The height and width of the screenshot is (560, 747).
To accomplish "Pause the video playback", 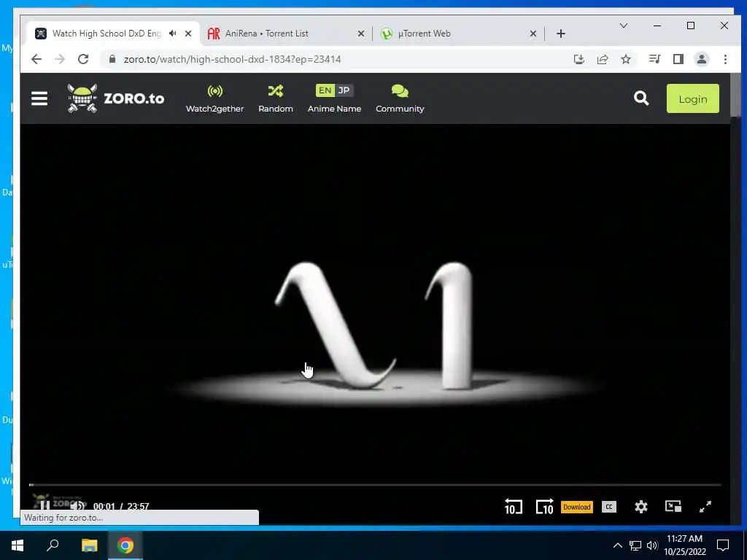I will tap(44, 506).
